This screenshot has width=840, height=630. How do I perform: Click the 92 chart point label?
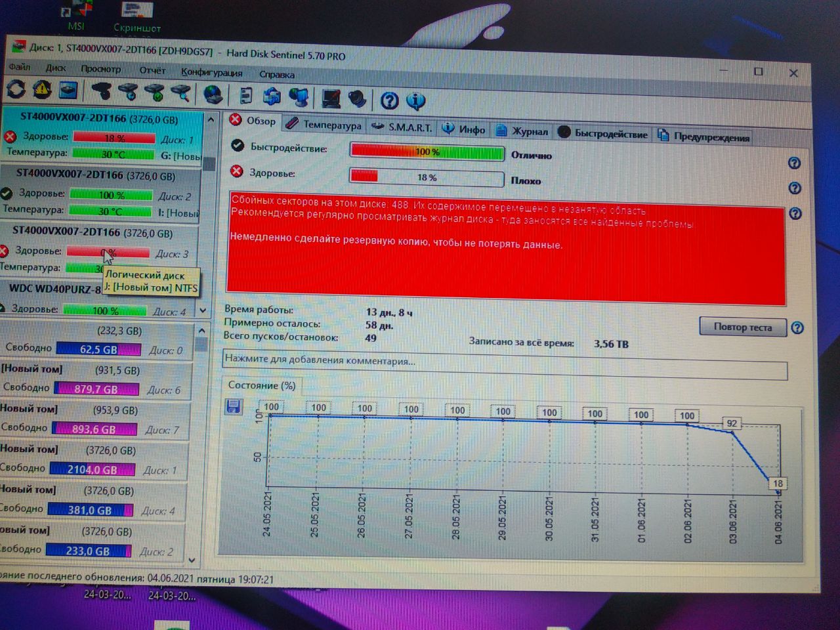pyautogui.click(x=732, y=423)
